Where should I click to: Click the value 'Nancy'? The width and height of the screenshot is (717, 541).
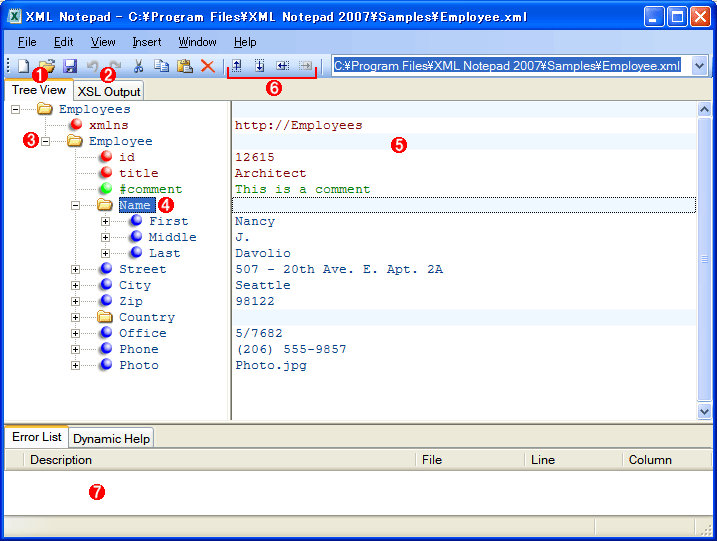255,221
